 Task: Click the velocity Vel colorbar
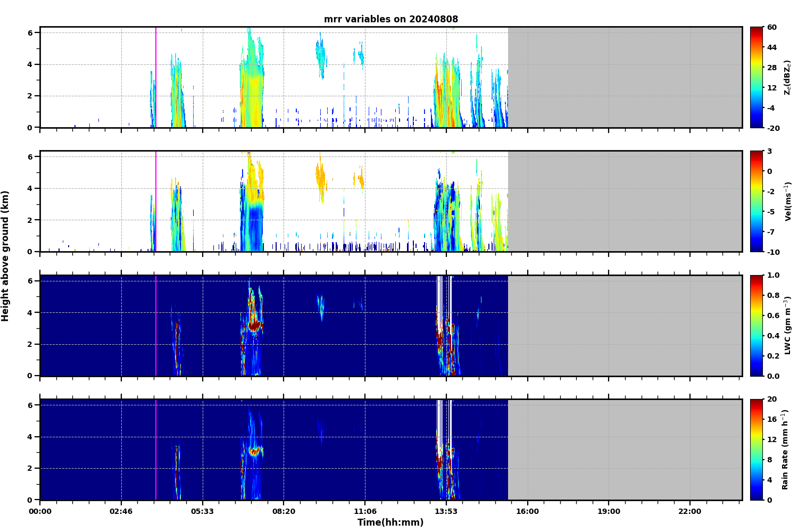click(757, 201)
